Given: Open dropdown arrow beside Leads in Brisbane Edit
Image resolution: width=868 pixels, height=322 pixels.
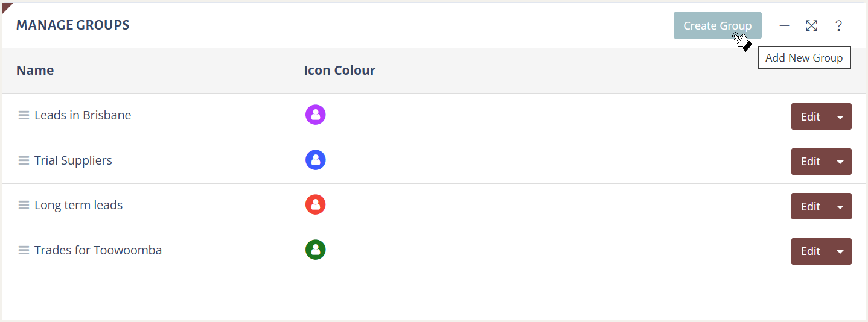Looking at the screenshot, I should pyautogui.click(x=840, y=117).
